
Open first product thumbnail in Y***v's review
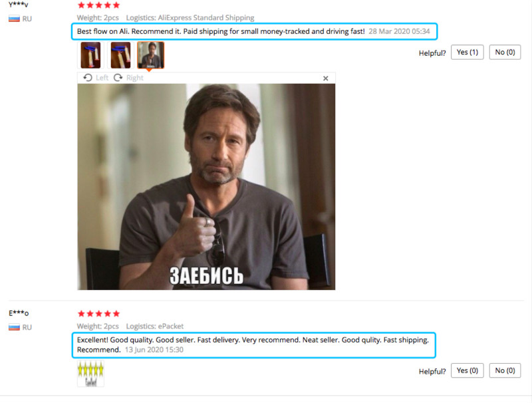[90, 55]
